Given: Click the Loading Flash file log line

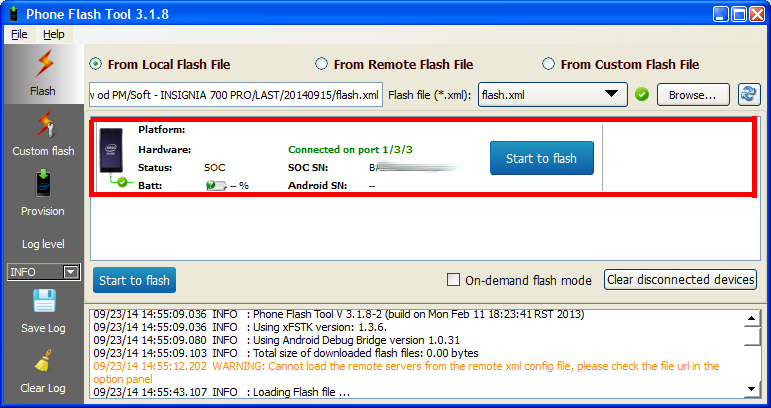Looking at the screenshot, I should pos(222,392).
